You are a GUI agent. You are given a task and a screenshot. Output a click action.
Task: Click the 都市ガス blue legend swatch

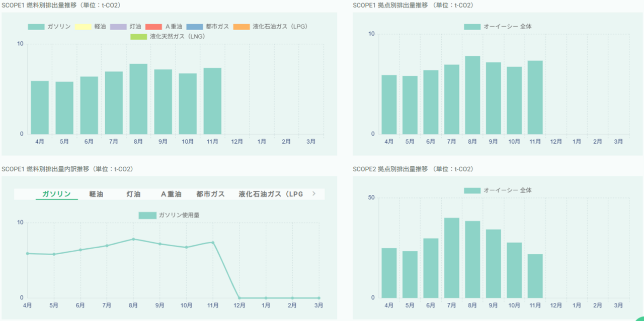tap(194, 27)
